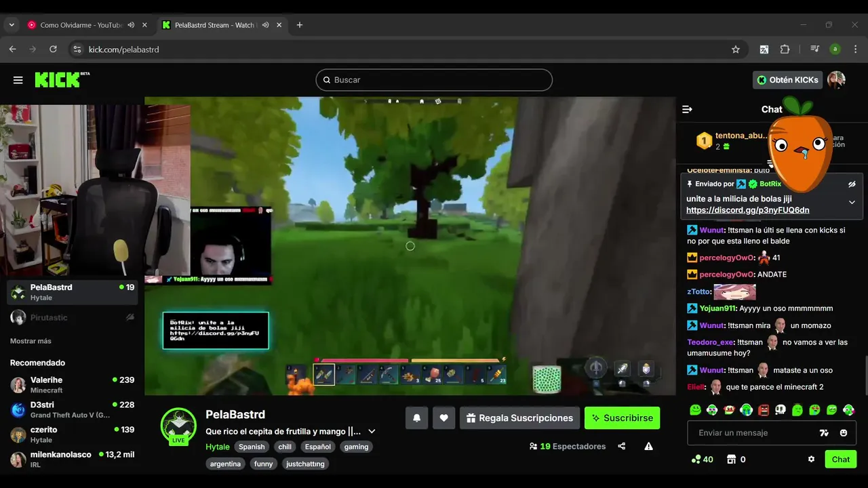Open the media controls icon

pyautogui.click(x=814, y=49)
